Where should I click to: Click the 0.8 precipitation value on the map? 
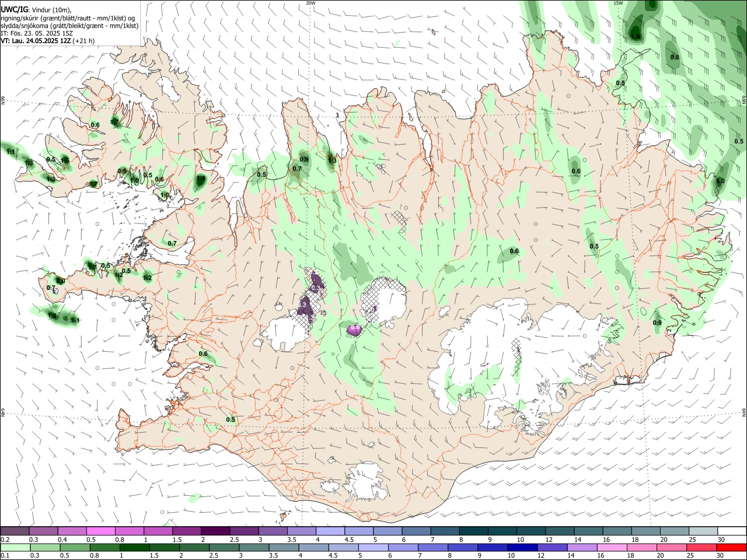point(675,57)
